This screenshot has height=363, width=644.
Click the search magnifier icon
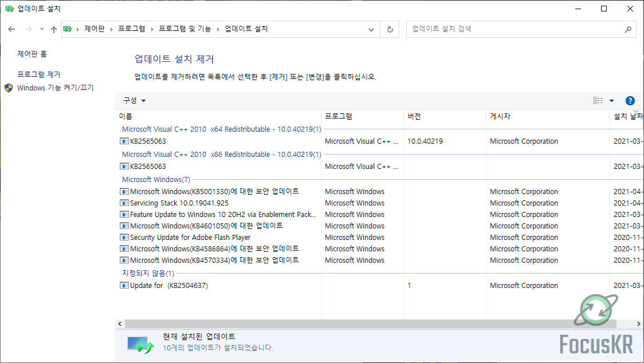coord(628,29)
